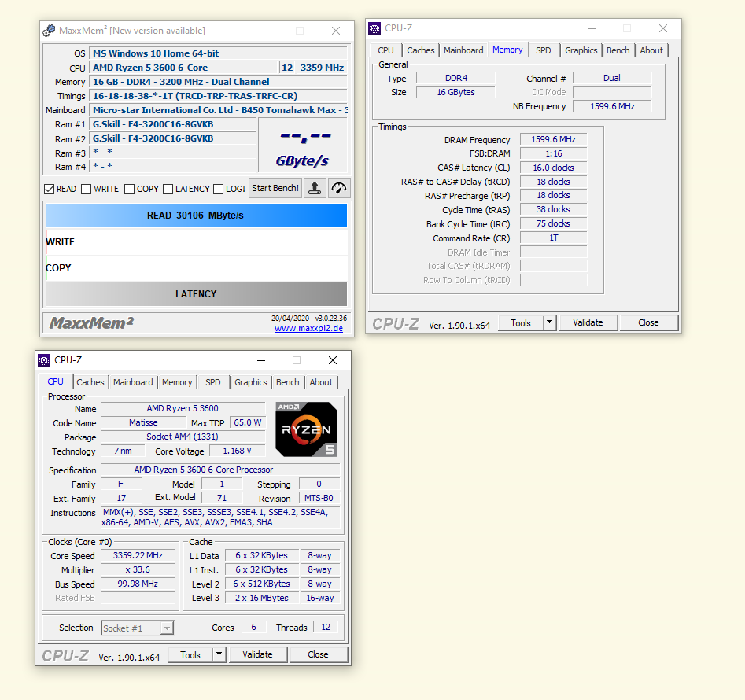Image resolution: width=745 pixels, height=700 pixels.
Task: Click the READ 30106 MByte/s result bar
Action: pos(196,216)
